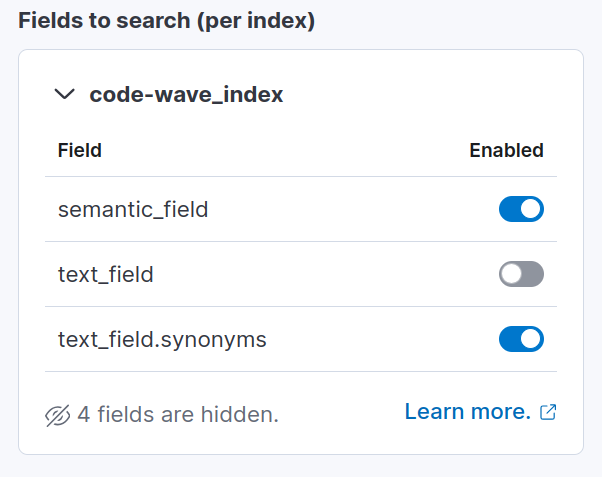Image resolution: width=602 pixels, height=477 pixels.
Task: Click the white knob on text_field switch
Action: click(x=511, y=274)
